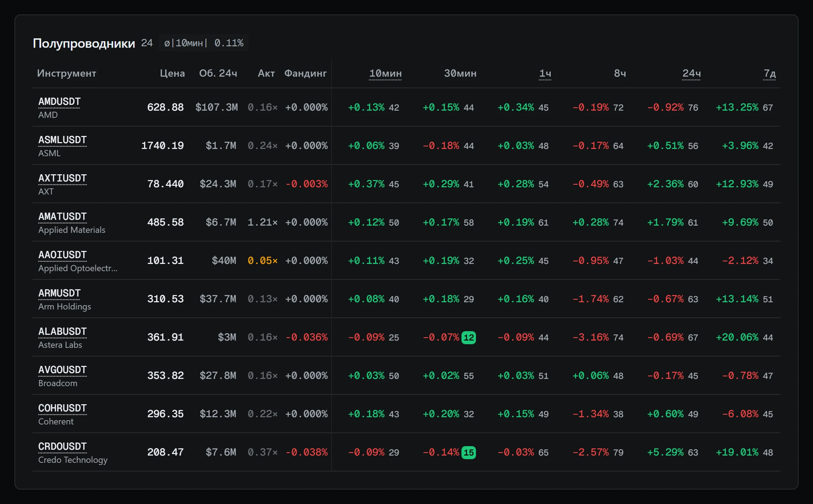Sort by the 1ч column header
The width and height of the screenshot is (813, 504).
point(545,73)
